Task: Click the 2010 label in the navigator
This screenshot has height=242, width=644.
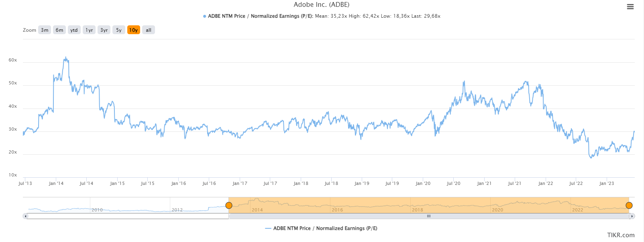Action: click(97, 210)
